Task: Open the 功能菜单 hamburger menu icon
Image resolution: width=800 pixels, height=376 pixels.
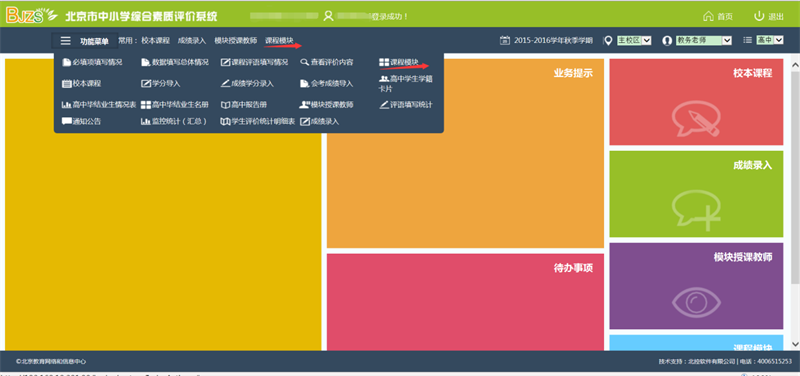Action: tap(65, 41)
